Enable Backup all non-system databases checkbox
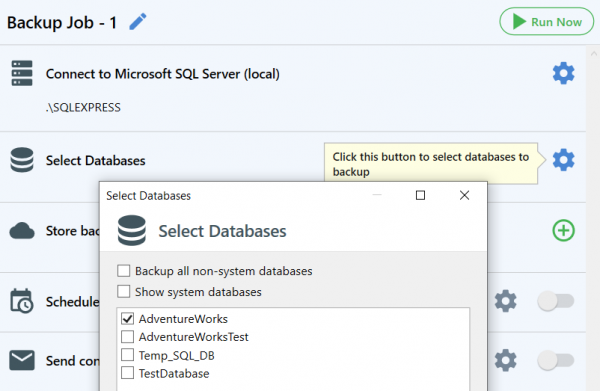Viewport: 600px width, 391px height. click(124, 270)
